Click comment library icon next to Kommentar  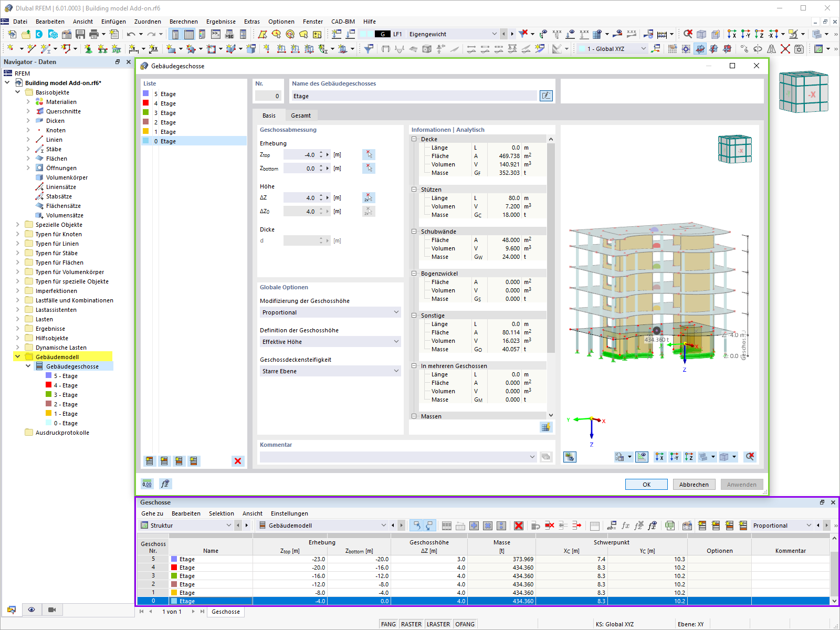tap(546, 457)
